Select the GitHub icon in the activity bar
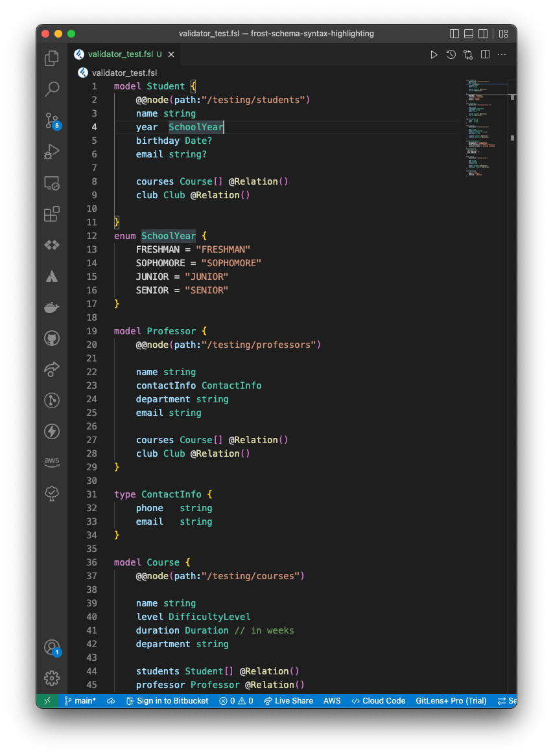Screen dimensions: 553x756 52,338
